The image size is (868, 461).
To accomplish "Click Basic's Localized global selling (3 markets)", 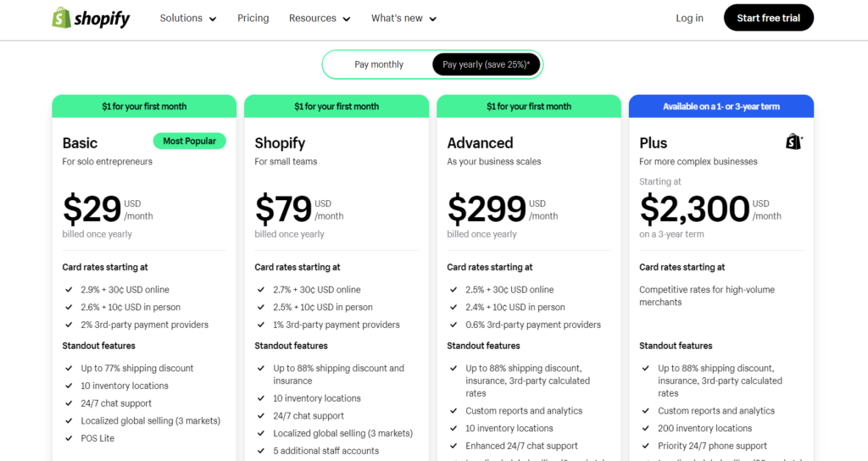I will 151,420.
